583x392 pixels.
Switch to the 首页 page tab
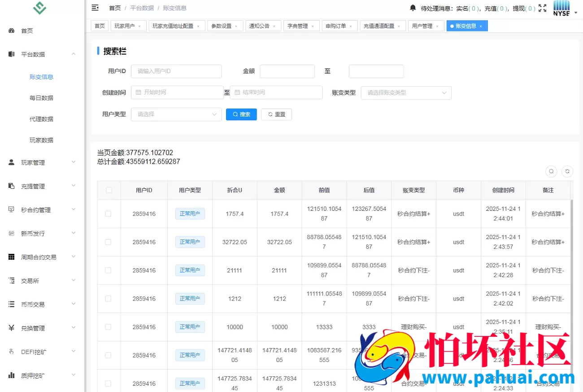pyautogui.click(x=100, y=26)
